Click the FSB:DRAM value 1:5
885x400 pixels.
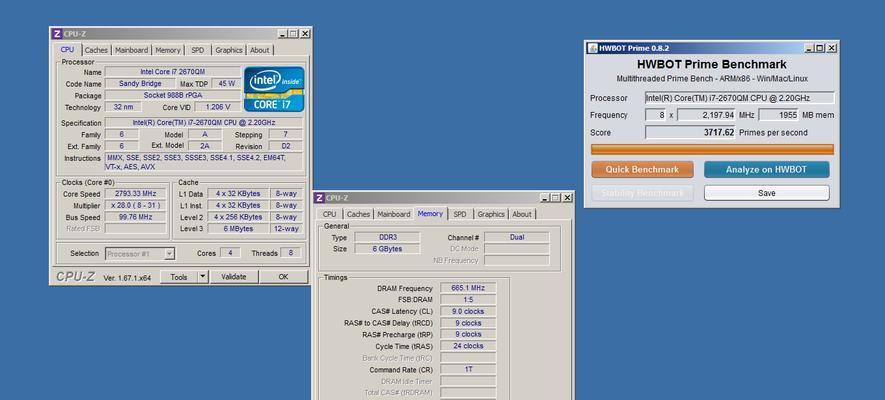click(468, 300)
